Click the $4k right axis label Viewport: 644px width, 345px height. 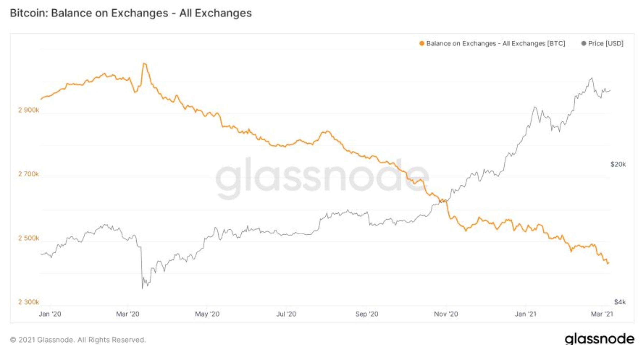click(x=620, y=302)
